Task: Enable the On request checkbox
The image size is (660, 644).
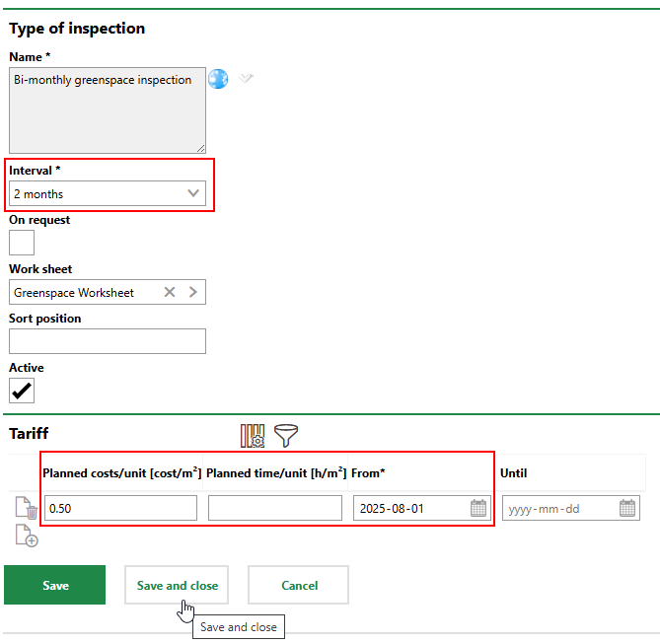Action: point(22,243)
